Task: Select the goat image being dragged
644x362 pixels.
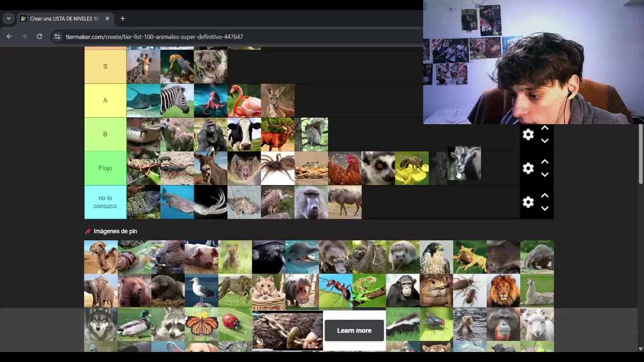Action: tap(464, 163)
